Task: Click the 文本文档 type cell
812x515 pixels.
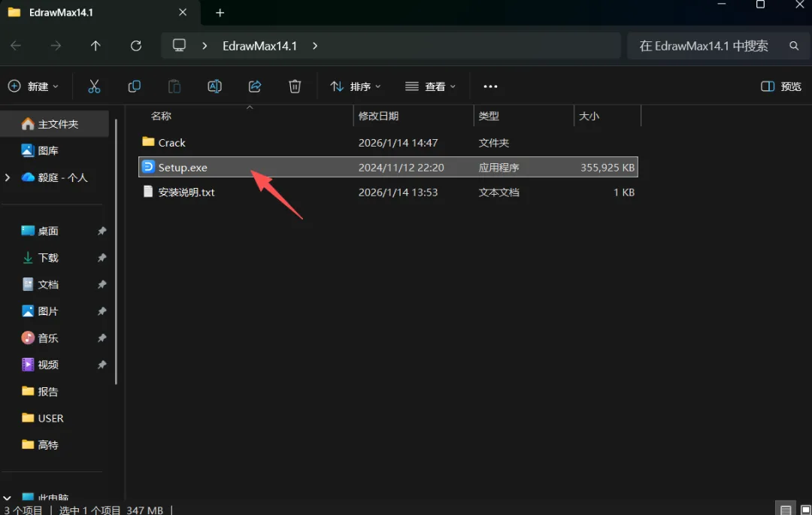Action: pyautogui.click(x=498, y=192)
